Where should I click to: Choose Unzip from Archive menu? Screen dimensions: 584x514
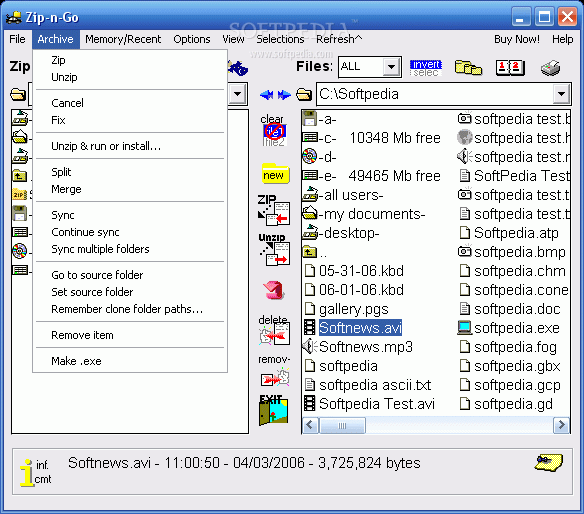[x=130, y=77]
